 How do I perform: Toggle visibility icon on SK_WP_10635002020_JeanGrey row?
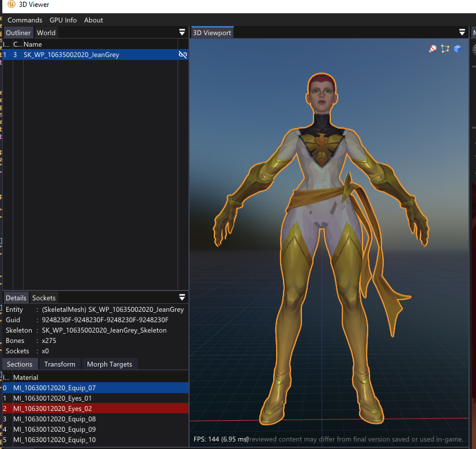[183, 55]
